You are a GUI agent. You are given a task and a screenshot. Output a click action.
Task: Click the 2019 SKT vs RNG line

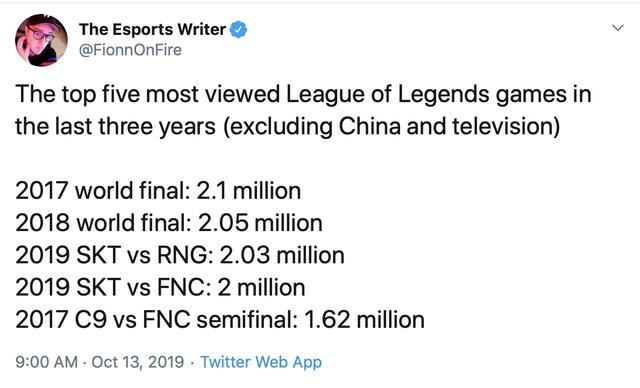[x=180, y=255]
